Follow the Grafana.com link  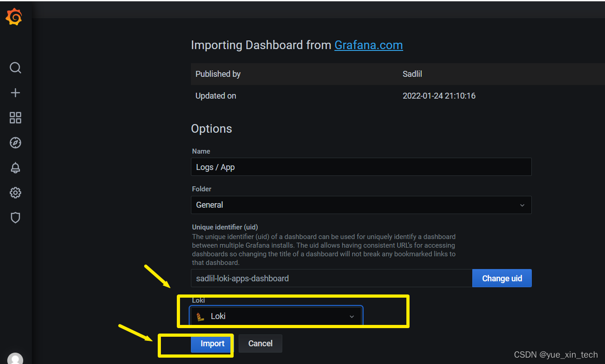click(368, 45)
